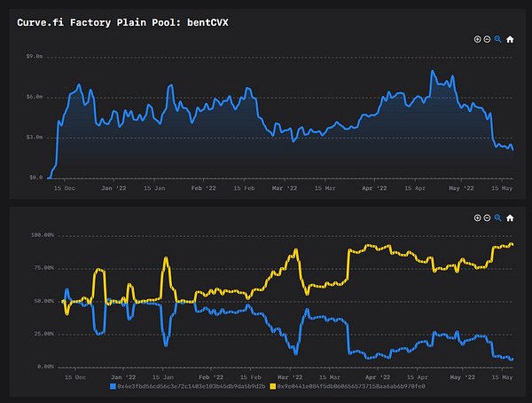
Task: Click the 15 May label on top chart
Action: tap(502, 188)
